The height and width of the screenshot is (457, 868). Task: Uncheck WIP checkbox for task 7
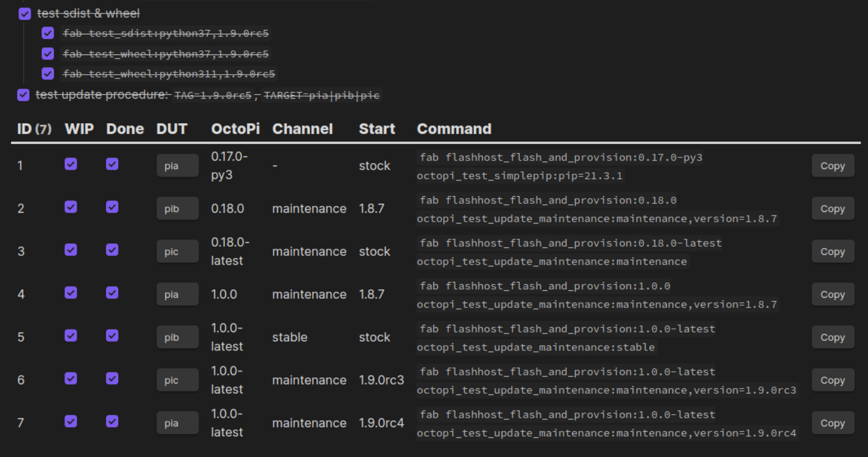point(70,422)
